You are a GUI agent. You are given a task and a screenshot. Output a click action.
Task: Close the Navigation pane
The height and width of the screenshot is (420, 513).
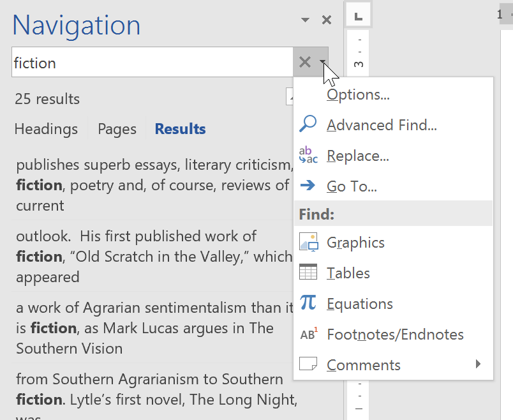pyautogui.click(x=327, y=19)
